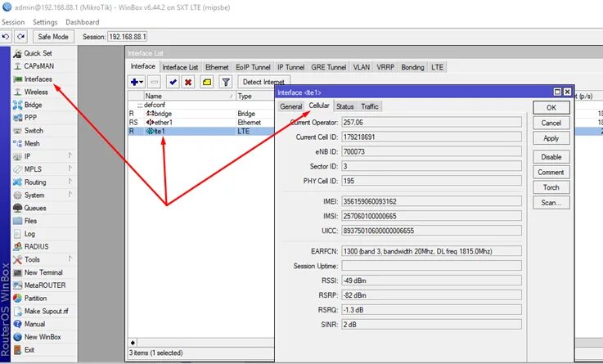Switch to the Interface List tab
The image size is (603, 364).
pos(180,67)
